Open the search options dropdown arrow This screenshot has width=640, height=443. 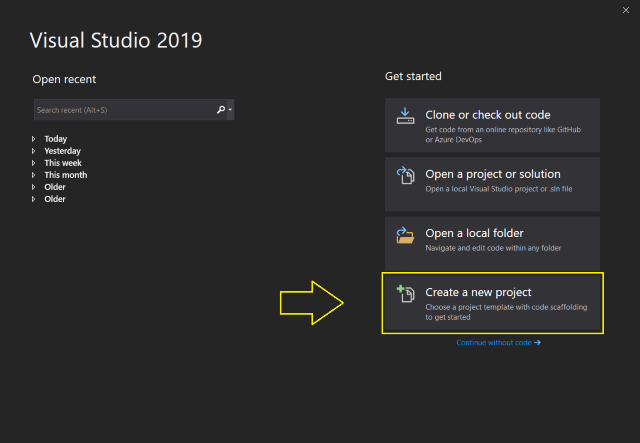tap(230, 109)
